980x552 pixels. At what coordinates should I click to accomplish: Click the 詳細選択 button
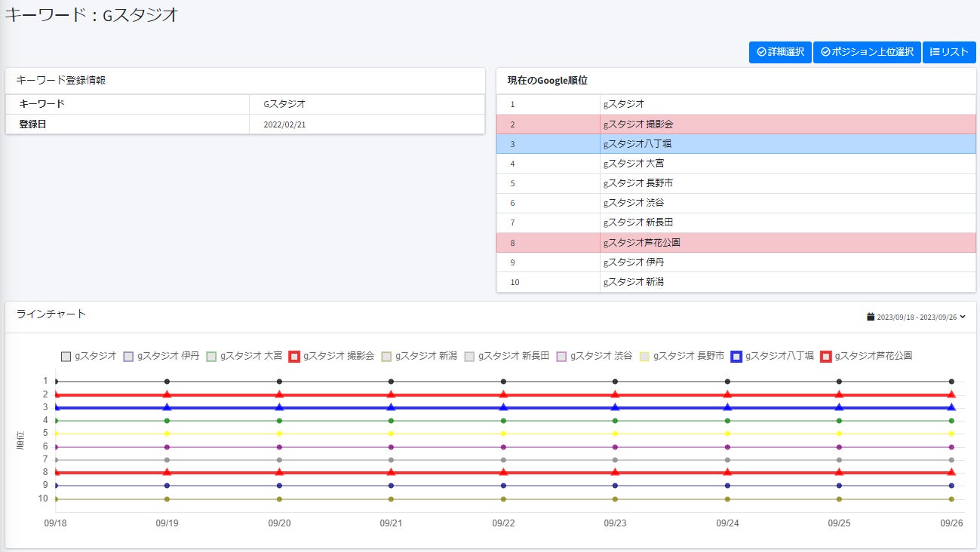pos(780,52)
